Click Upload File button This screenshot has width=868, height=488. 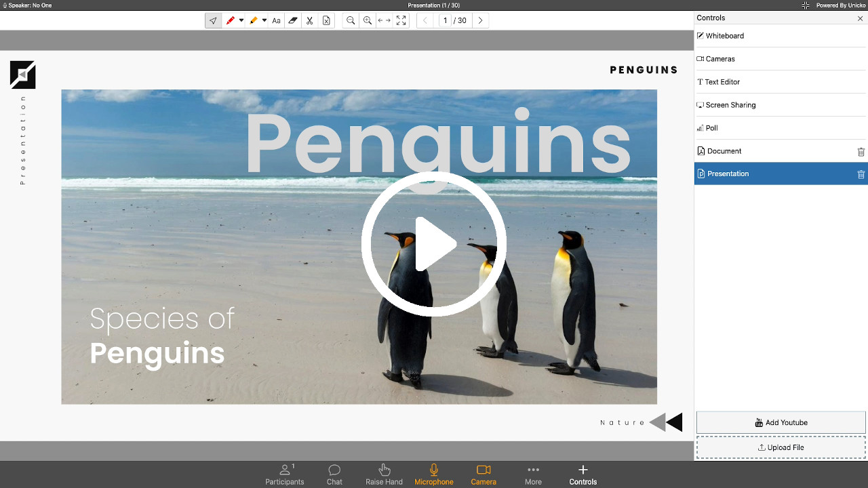coord(781,447)
